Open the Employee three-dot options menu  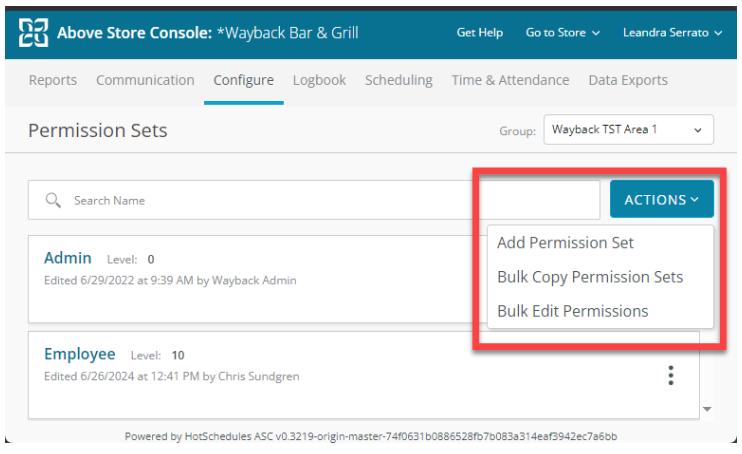point(671,375)
